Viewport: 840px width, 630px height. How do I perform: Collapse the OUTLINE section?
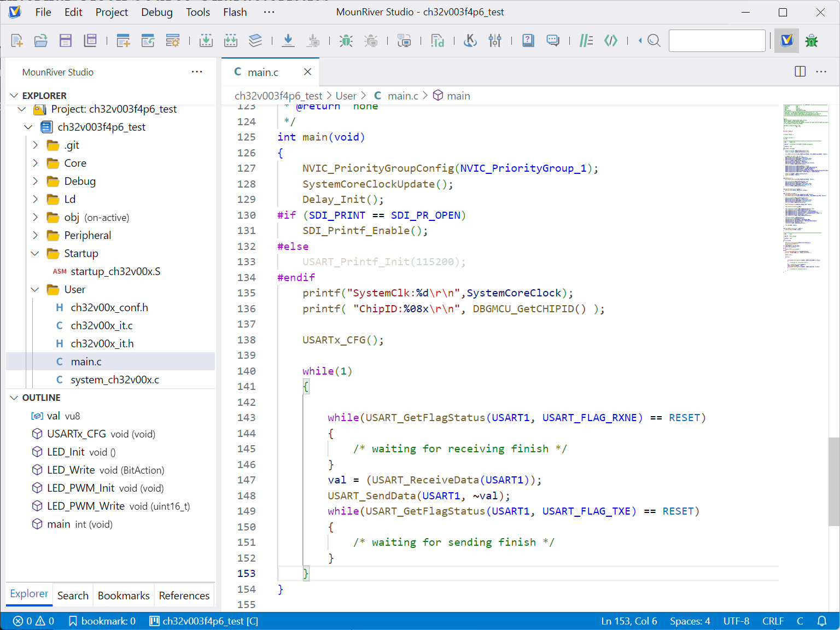click(x=14, y=398)
